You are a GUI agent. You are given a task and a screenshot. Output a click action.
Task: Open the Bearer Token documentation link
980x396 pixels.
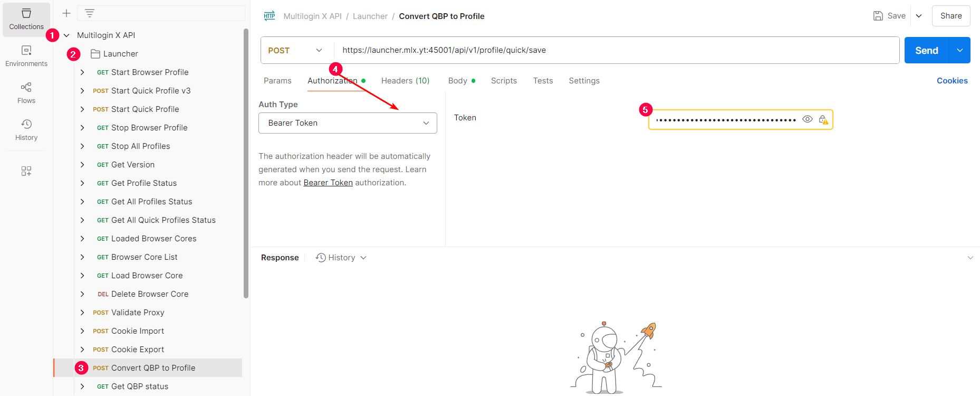(328, 183)
